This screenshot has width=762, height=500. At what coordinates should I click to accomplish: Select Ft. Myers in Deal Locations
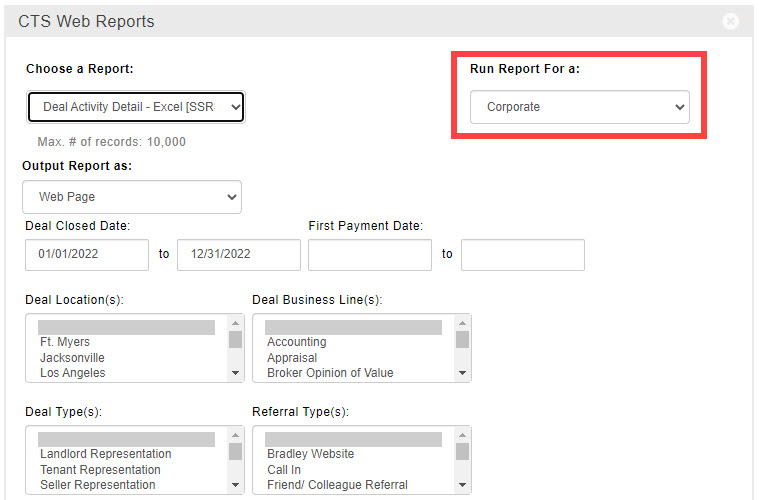pos(66,342)
